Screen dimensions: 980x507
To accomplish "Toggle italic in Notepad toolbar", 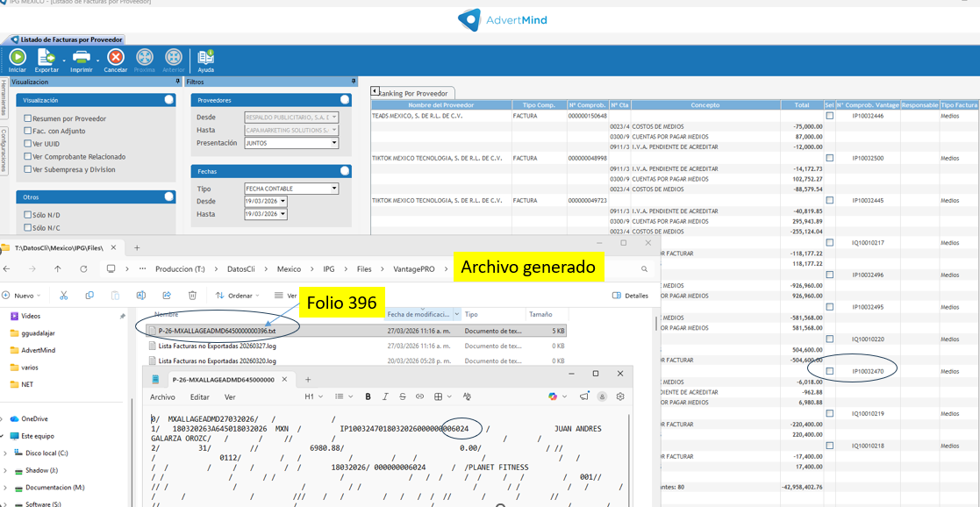I will pyautogui.click(x=386, y=396).
